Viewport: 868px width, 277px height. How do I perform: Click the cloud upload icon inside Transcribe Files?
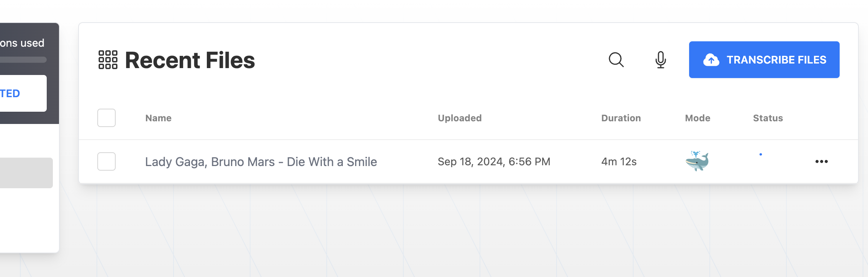[x=711, y=60]
